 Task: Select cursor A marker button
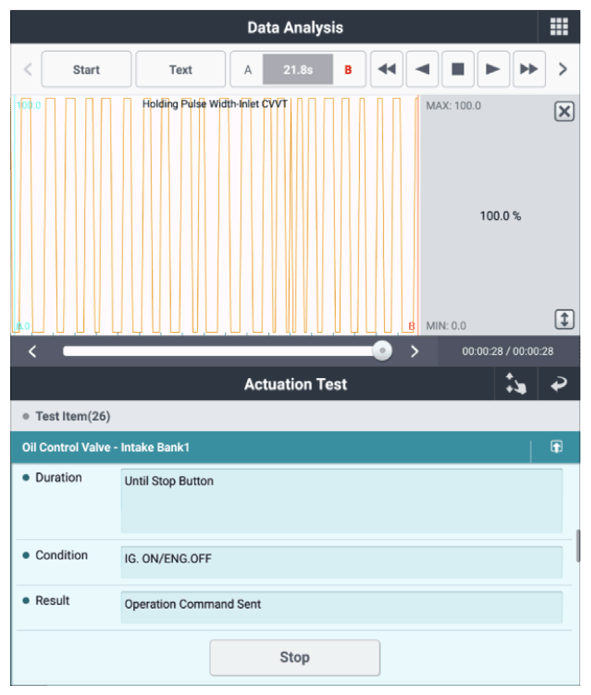point(247,70)
